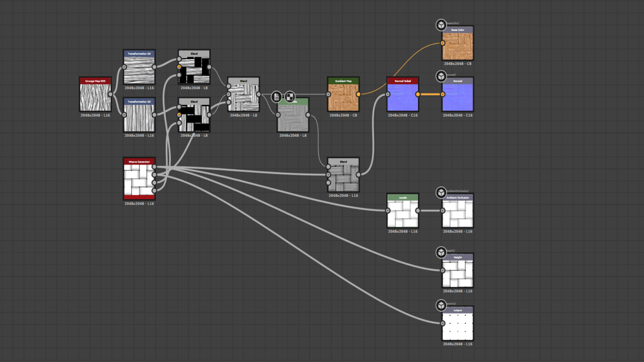The height and width of the screenshot is (362, 644).
Task: Click '2048x2048 - L16' label under Height node
Action: 458,291
